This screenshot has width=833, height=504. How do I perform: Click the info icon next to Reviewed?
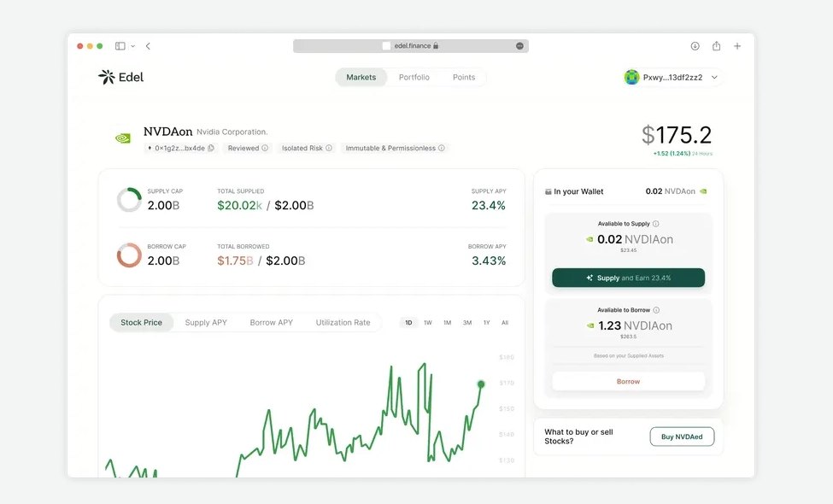pos(265,148)
